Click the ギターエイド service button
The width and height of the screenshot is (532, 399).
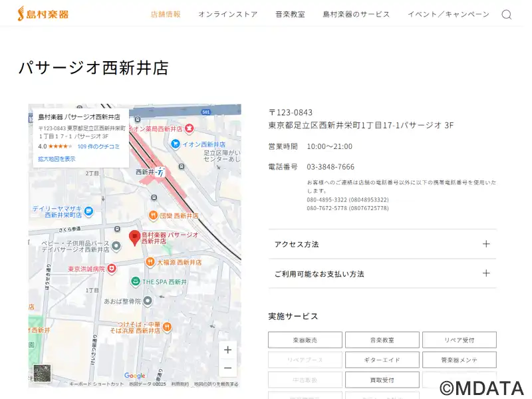point(382,360)
